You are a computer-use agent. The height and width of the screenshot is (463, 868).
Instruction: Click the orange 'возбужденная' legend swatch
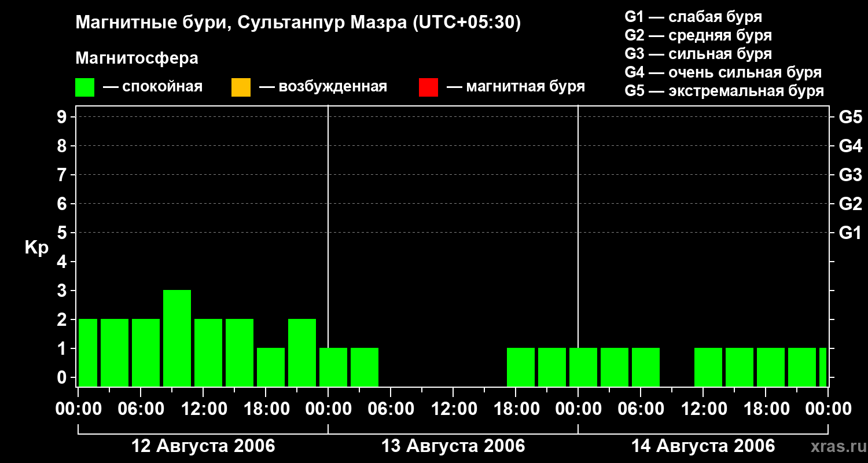pos(241,87)
